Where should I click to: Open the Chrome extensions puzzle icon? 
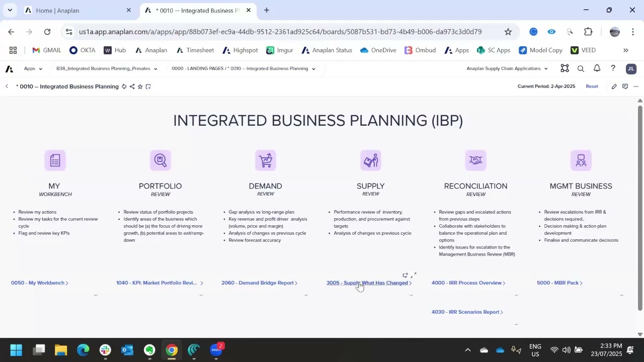588,32
